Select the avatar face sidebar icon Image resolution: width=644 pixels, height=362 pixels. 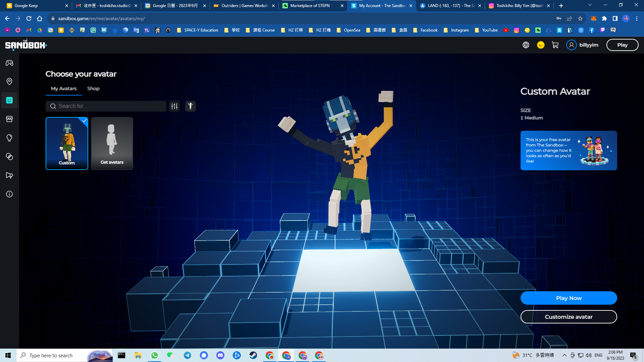click(9, 100)
